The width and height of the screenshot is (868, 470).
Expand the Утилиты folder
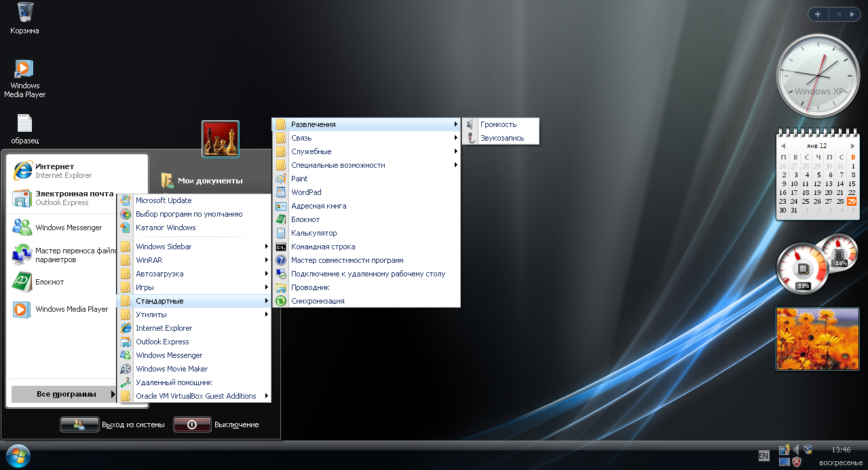tap(194, 314)
